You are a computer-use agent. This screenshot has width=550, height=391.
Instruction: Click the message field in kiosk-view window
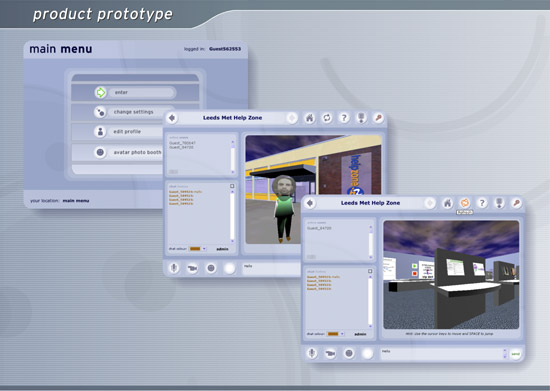[441, 354]
